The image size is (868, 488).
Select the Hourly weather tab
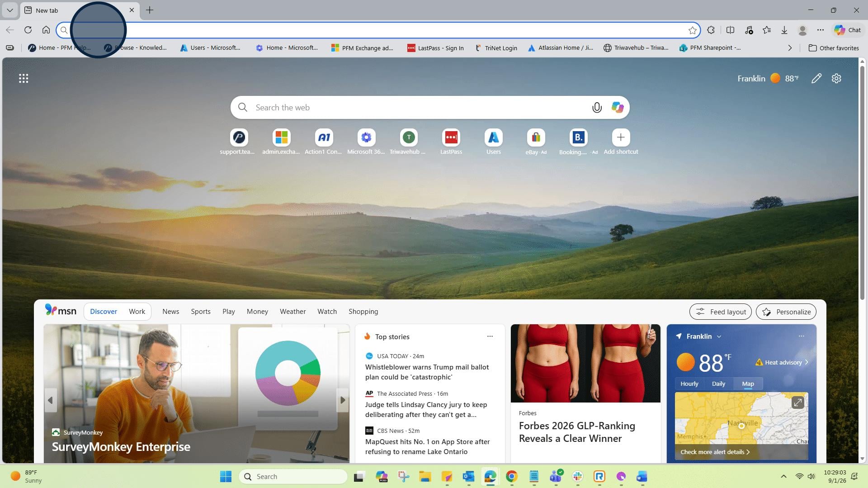click(689, 384)
